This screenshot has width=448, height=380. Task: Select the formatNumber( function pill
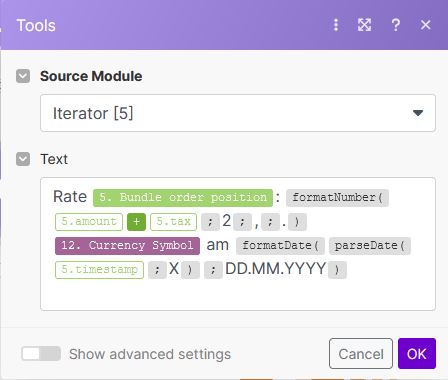coord(337,198)
